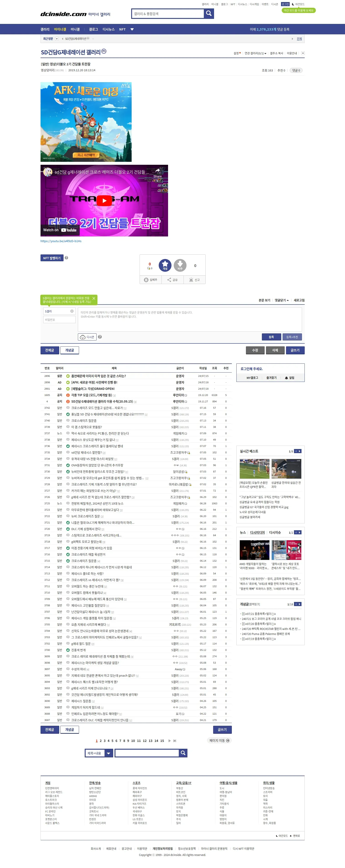
Task: Open the AMD 개발자들 news thumbnail
Action: (x=254, y=550)
